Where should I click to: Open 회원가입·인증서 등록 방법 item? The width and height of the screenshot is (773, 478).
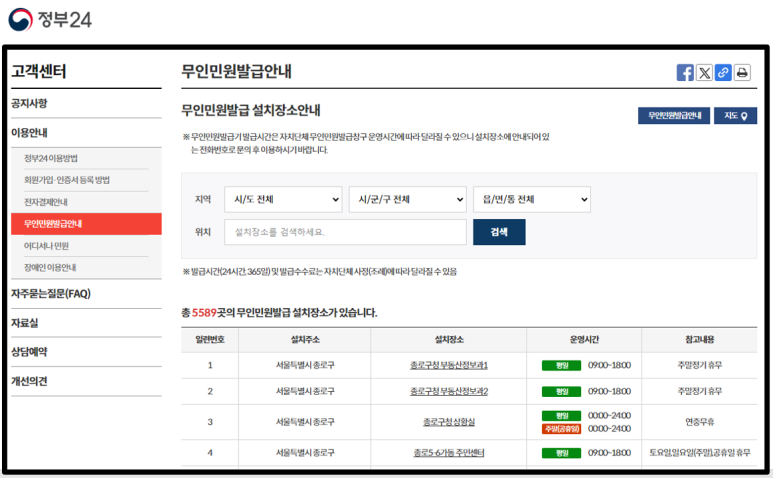(x=67, y=180)
